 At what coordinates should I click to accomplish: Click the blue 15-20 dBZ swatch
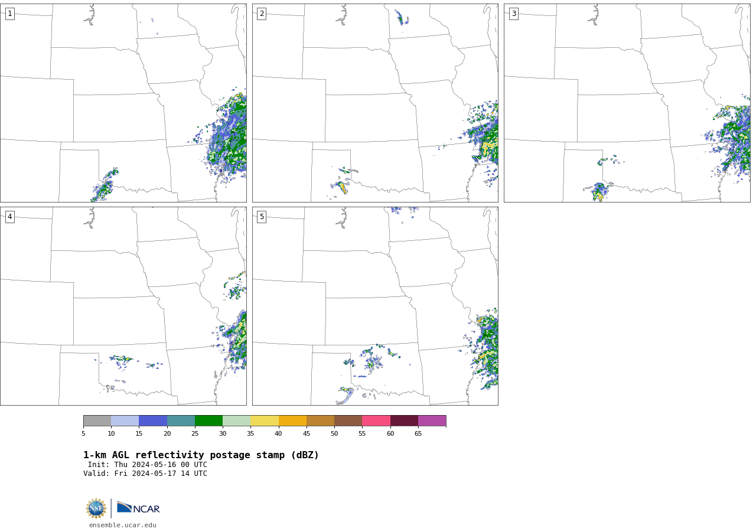pos(153,420)
